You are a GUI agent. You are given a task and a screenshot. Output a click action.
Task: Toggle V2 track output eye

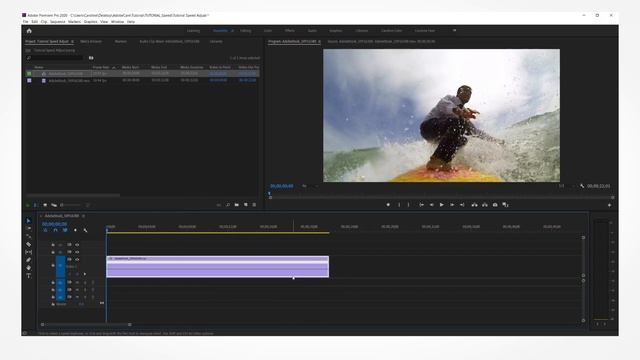pos(77,252)
